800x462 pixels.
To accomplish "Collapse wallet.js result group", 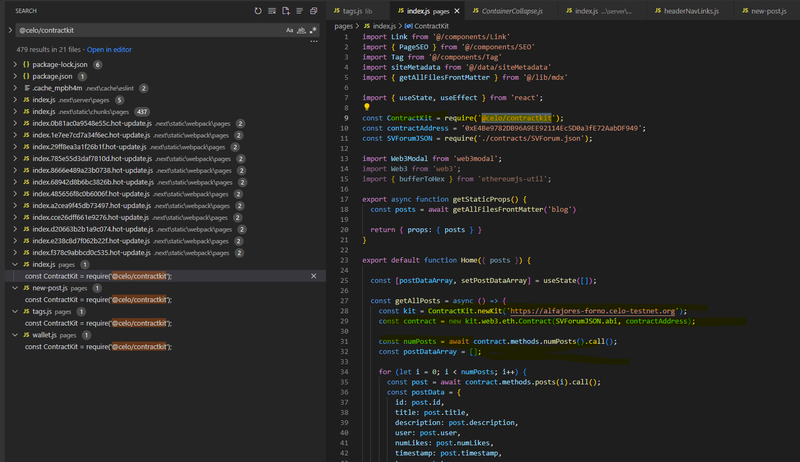I will (x=15, y=335).
